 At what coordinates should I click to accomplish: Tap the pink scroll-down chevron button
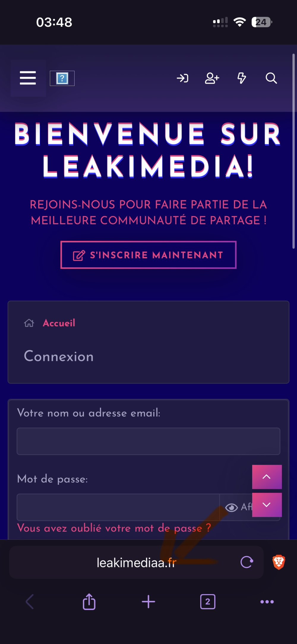pos(267,505)
